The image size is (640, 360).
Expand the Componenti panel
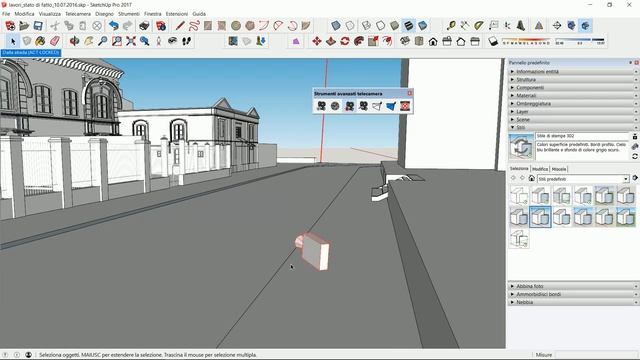[573, 87]
